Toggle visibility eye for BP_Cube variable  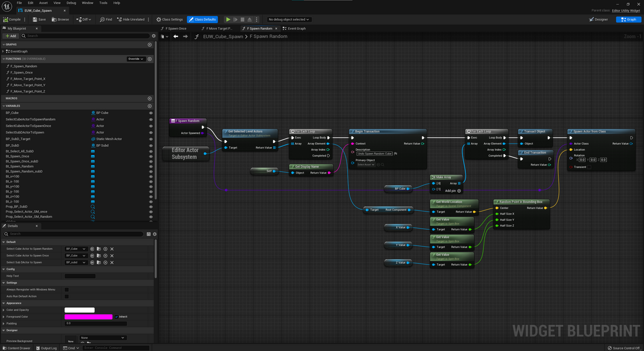[151, 113]
